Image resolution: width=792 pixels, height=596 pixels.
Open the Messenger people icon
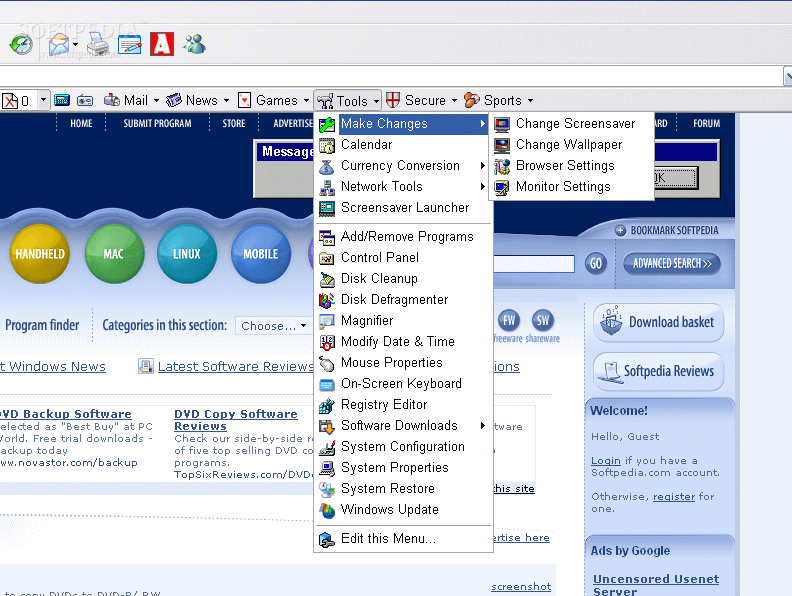(194, 44)
